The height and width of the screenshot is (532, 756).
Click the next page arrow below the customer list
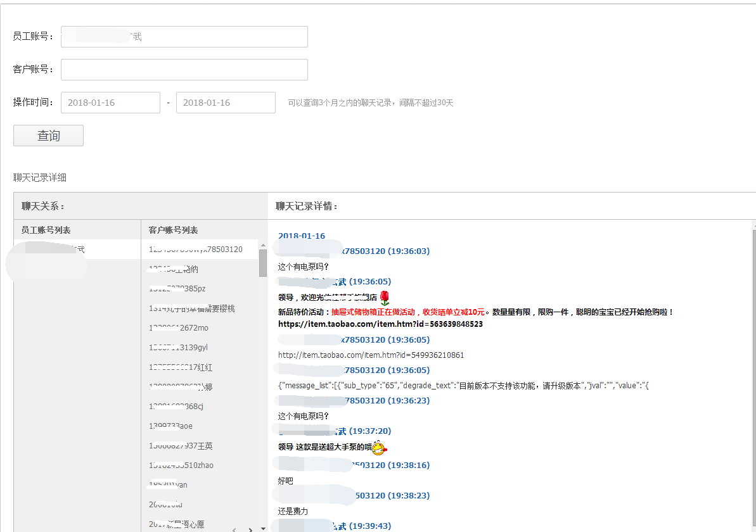250,529
